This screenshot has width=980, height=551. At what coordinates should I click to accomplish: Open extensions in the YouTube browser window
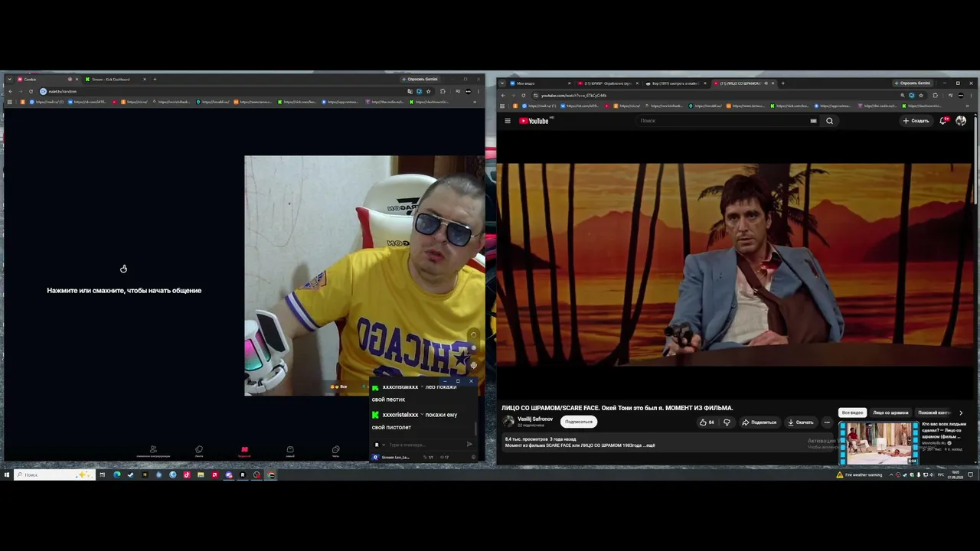tap(936, 96)
